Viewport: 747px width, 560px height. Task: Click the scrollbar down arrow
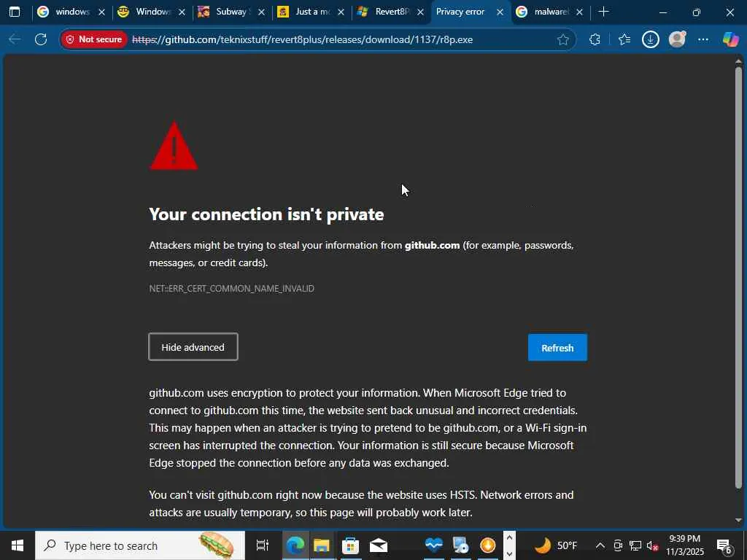[738, 520]
